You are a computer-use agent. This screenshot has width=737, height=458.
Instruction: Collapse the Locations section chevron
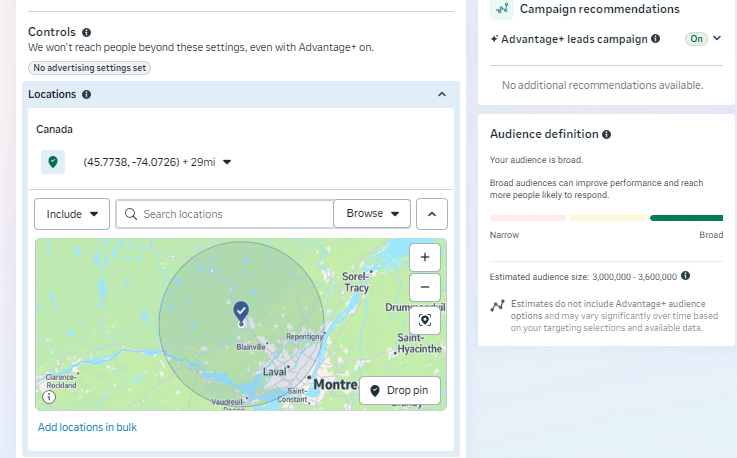tap(442, 95)
